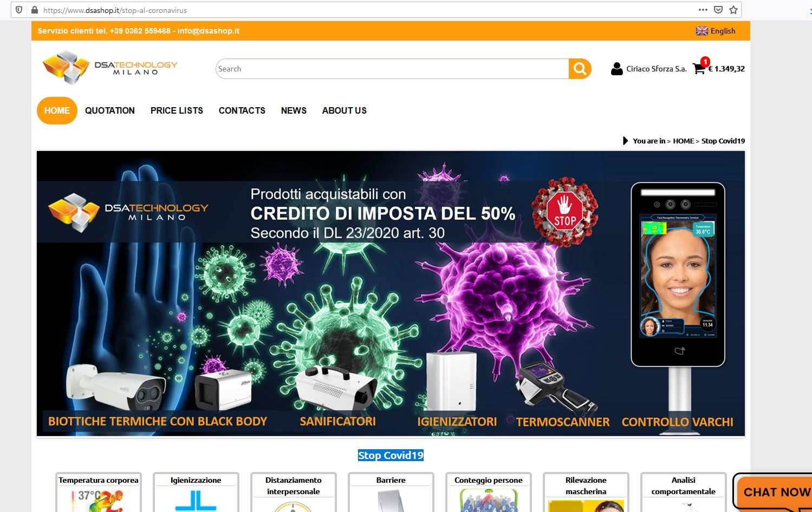Screen dimensions: 812x512
Task: Open the CONTACTS page
Action: [242, 110]
